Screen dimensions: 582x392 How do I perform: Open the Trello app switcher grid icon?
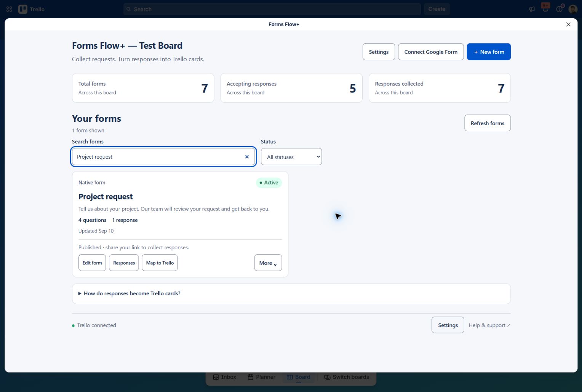(x=9, y=9)
